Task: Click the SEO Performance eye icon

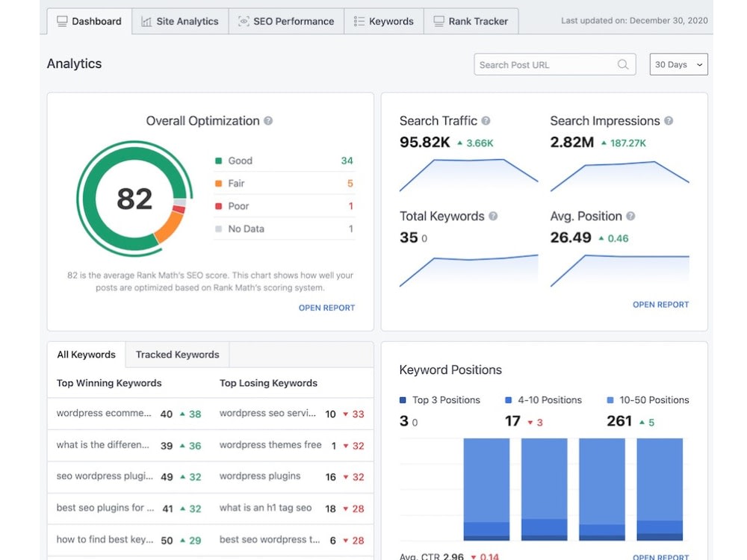Action: click(244, 22)
